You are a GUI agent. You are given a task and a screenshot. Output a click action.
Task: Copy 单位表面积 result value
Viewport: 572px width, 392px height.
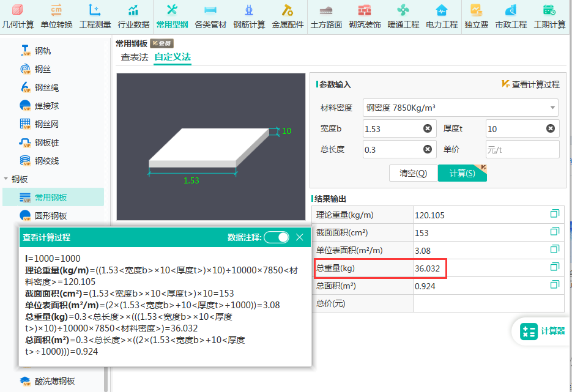point(554,249)
